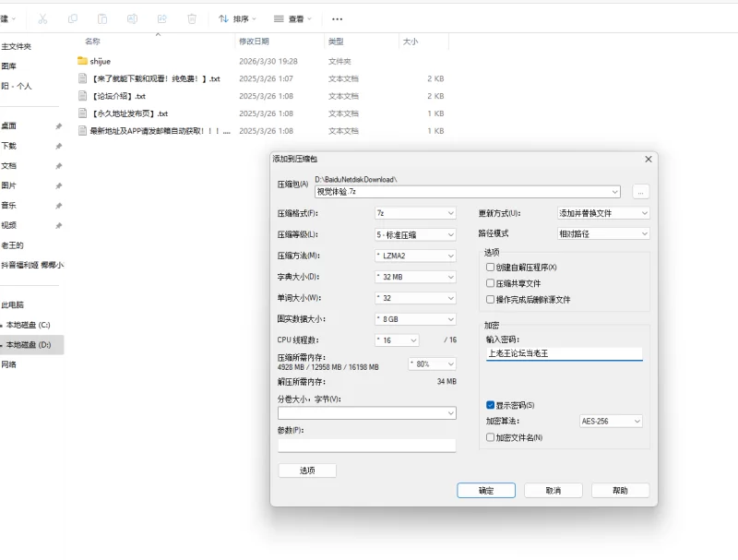Tick the 加密文件名 checkbox

[x=491, y=437]
